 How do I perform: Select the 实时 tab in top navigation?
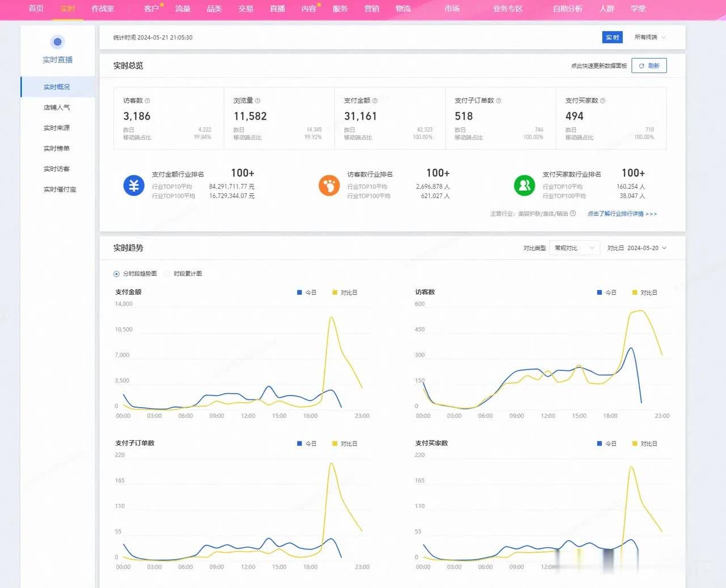[67, 9]
